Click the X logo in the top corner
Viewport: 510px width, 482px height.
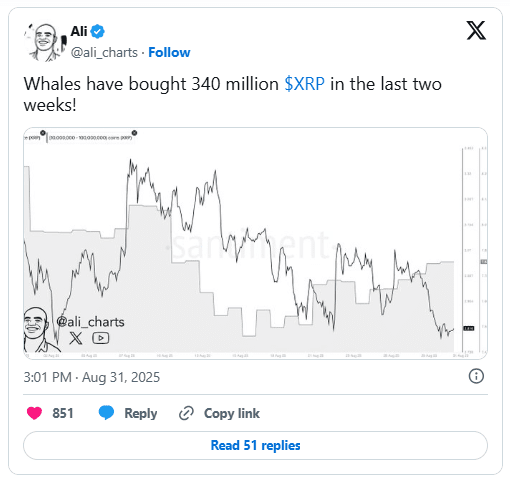(x=476, y=30)
